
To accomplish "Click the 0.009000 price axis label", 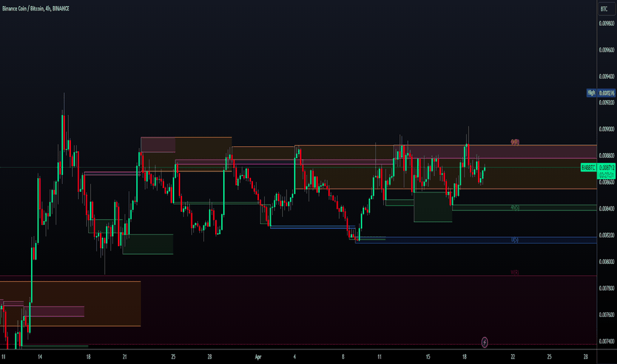I will click(x=606, y=129).
